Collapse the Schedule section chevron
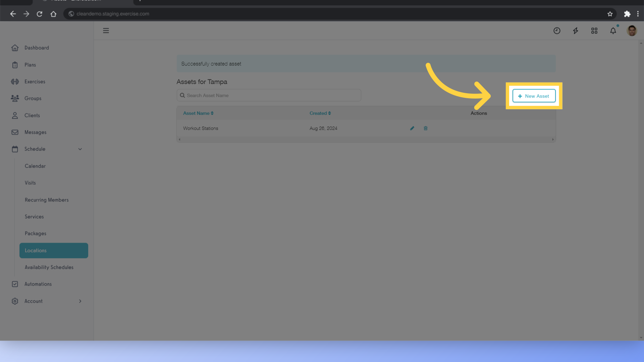 80,149
